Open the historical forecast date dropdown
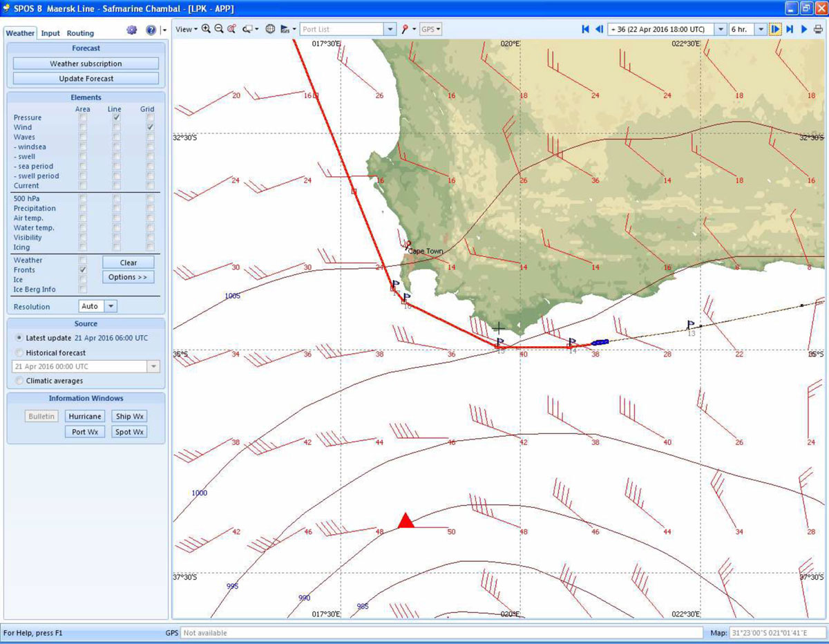The height and width of the screenshot is (644, 829). 153,366
